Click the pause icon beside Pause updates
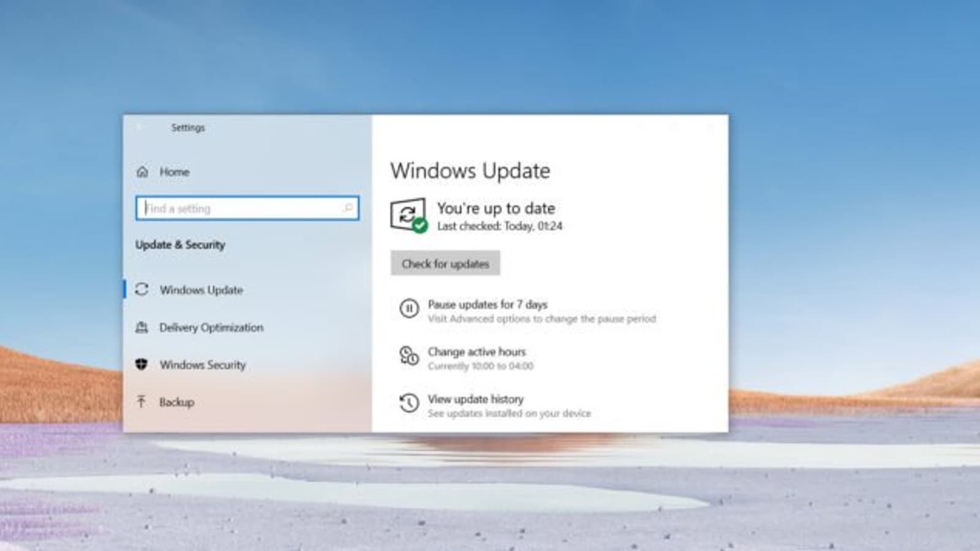The image size is (980, 551). click(409, 308)
